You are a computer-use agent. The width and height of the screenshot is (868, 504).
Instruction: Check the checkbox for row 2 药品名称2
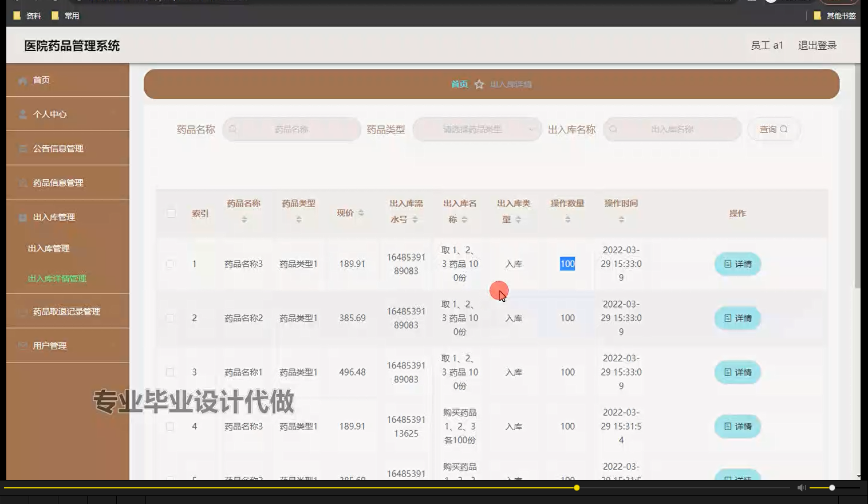tap(170, 318)
